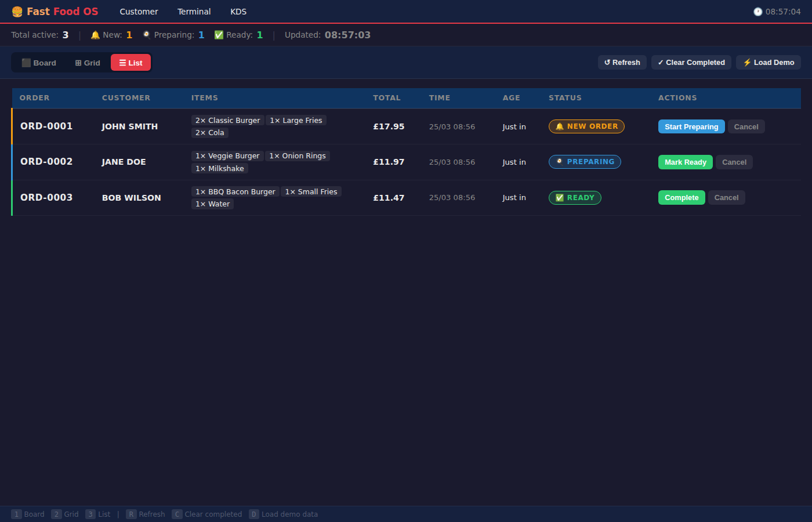Expand the 1× Veggie Burger item chip
The image size is (812, 522).
click(227, 155)
